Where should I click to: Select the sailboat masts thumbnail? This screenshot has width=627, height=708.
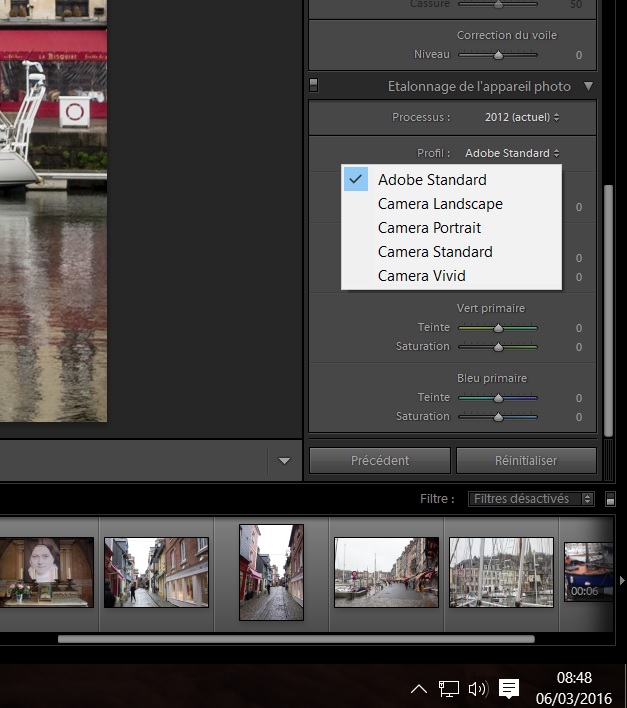pyautogui.click(x=501, y=572)
